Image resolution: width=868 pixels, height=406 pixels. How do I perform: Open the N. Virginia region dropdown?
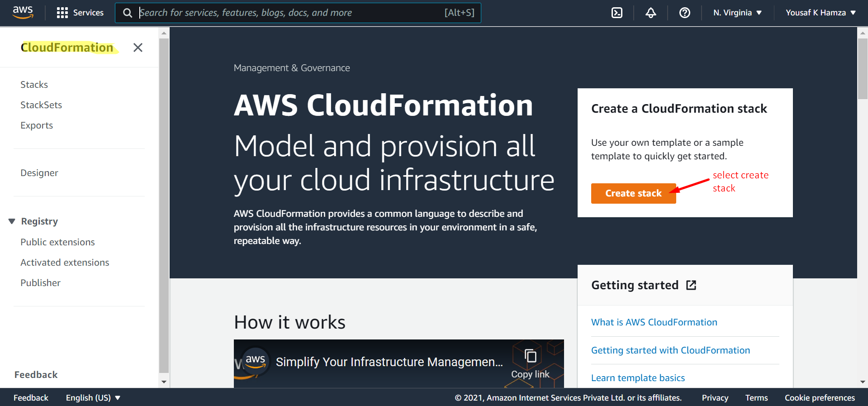click(x=737, y=13)
